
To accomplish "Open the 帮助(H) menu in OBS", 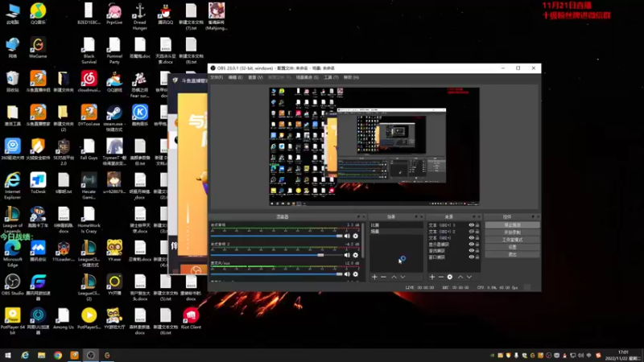I will (x=351, y=77).
